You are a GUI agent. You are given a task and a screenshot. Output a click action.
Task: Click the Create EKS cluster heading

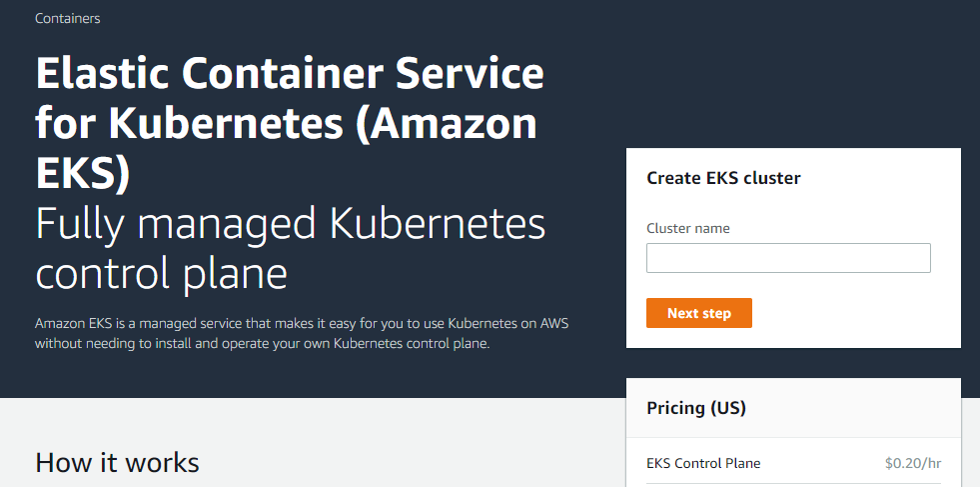tap(723, 178)
